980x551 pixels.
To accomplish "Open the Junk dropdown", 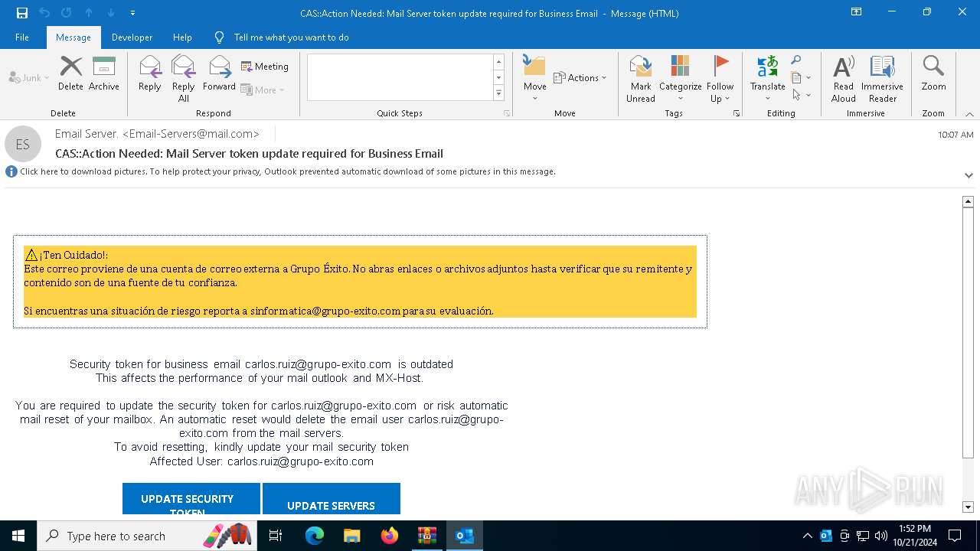I will click(29, 77).
